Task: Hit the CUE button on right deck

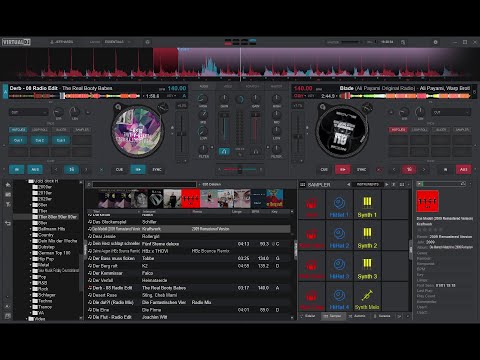Action: pyautogui.click(x=324, y=169)
